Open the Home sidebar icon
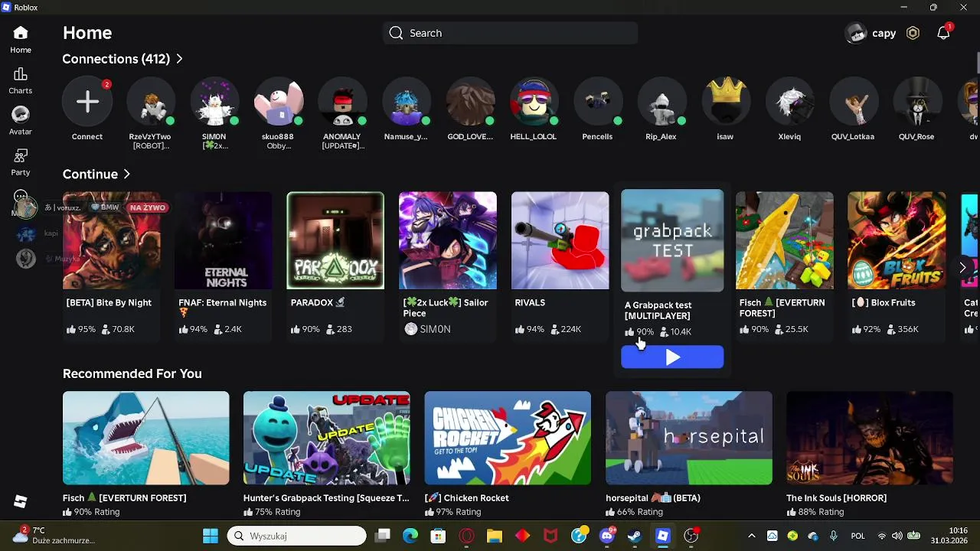This screenshot has width=980, height=551. [21, 33]
